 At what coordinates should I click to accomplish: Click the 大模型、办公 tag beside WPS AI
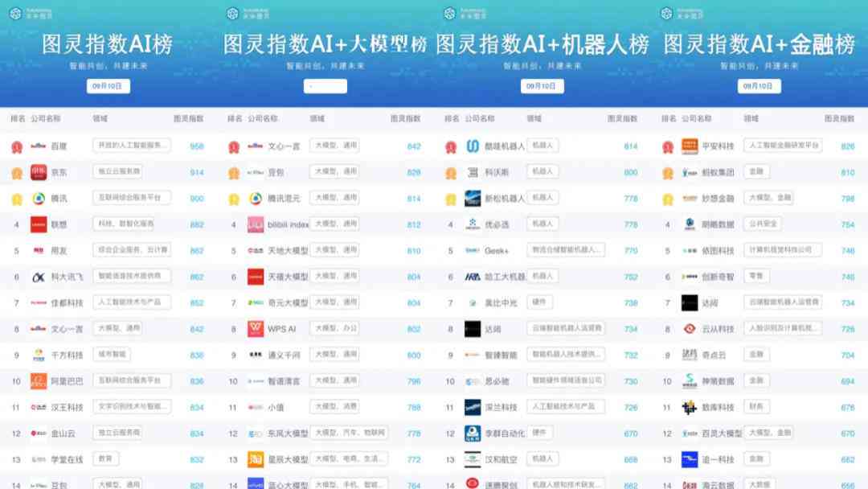(x=334, y=328)
